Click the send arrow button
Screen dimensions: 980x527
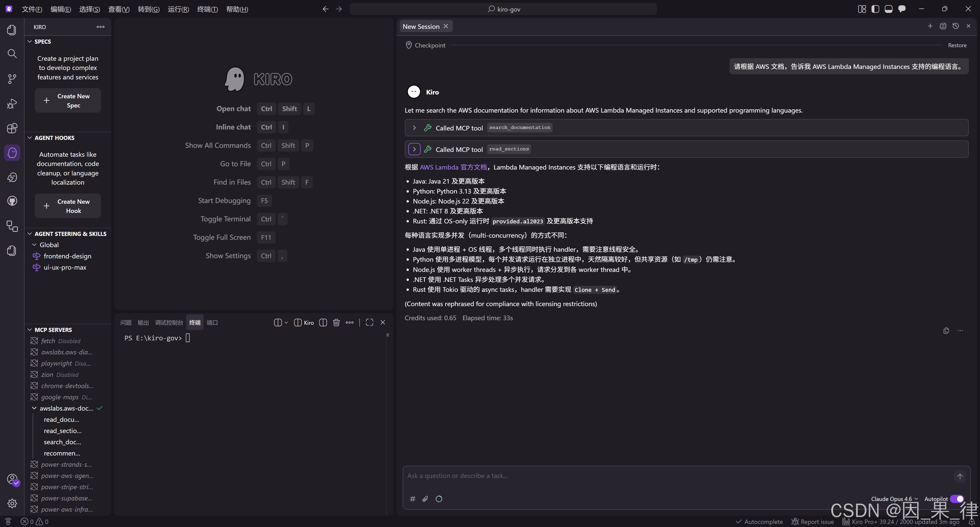(x=960, y=476)
